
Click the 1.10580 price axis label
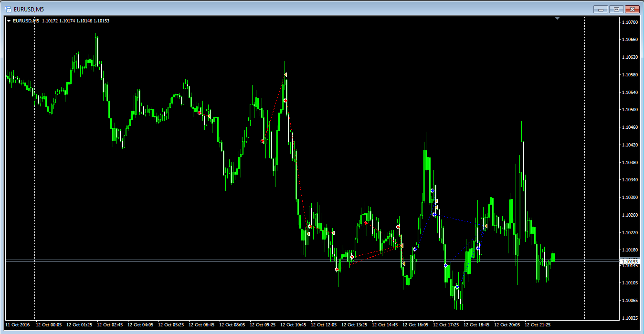click(x=630, y=75)
